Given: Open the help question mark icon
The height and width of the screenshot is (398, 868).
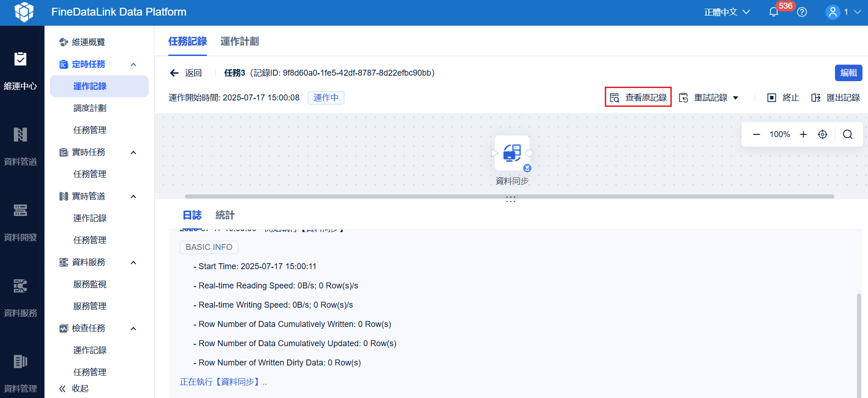Looking at the screenshot, I should 802,12.
